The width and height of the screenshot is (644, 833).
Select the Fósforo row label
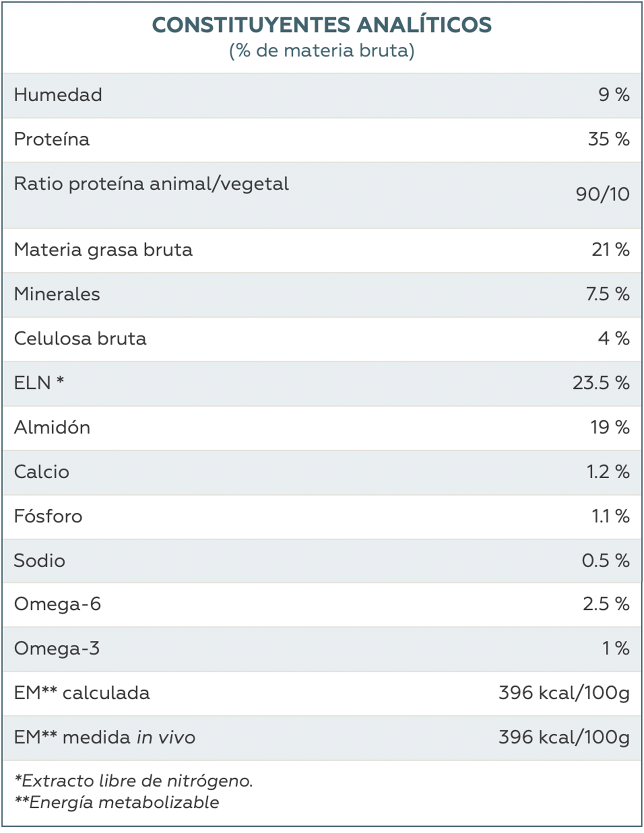click(48, 516)
